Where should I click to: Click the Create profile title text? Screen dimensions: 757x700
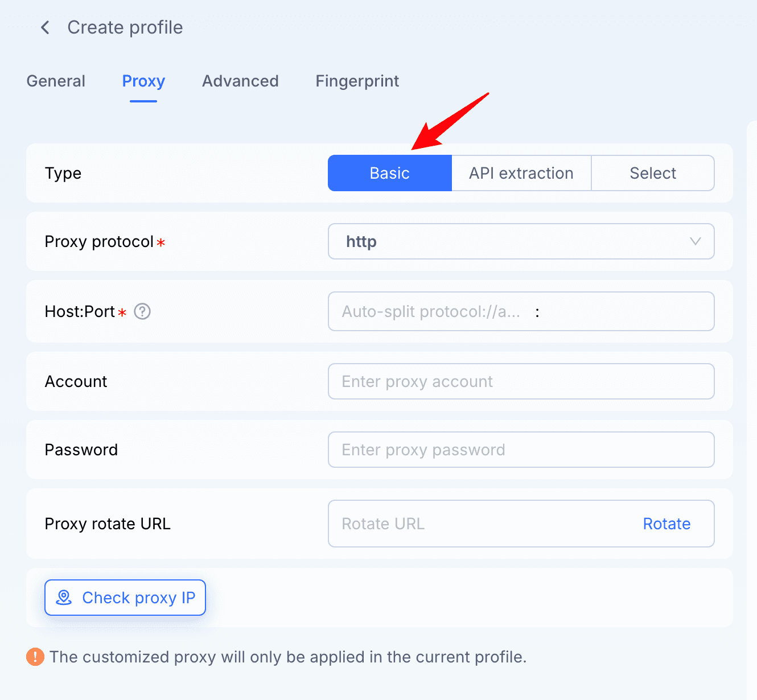tap(125, 27)
